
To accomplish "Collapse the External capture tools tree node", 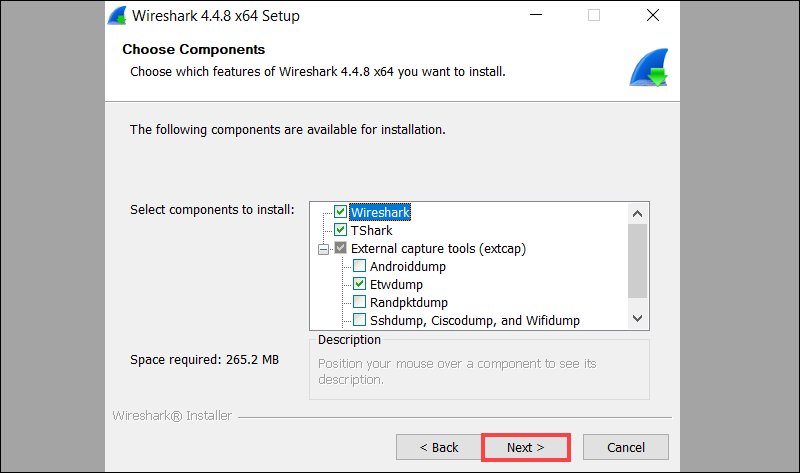I will 323,249.
